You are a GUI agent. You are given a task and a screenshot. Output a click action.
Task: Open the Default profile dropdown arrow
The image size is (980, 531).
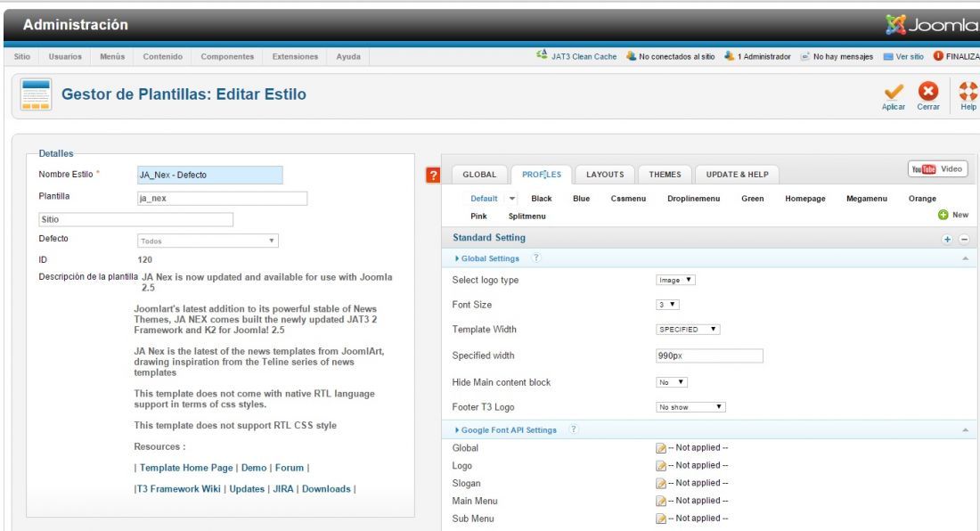point(512,199)
